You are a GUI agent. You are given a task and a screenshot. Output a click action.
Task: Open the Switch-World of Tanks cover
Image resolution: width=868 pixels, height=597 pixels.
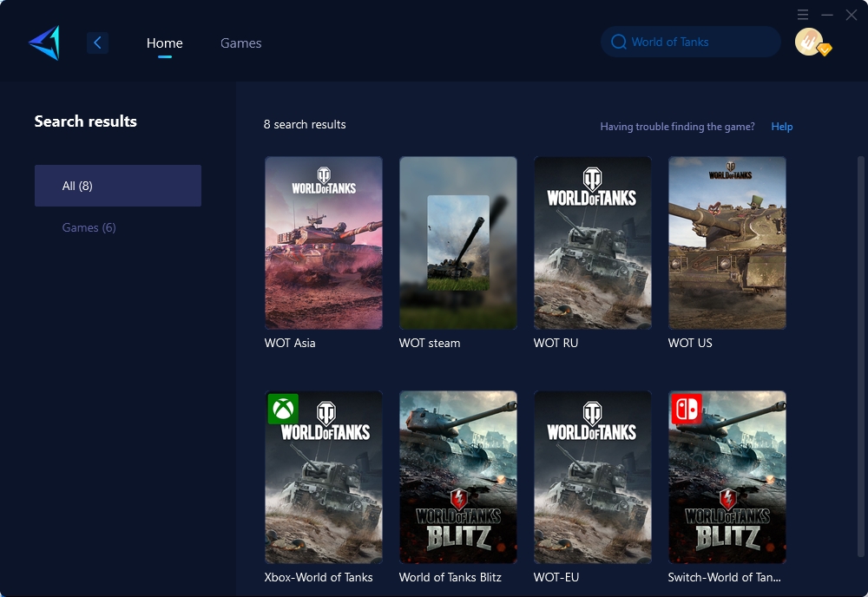coord(727,477)
